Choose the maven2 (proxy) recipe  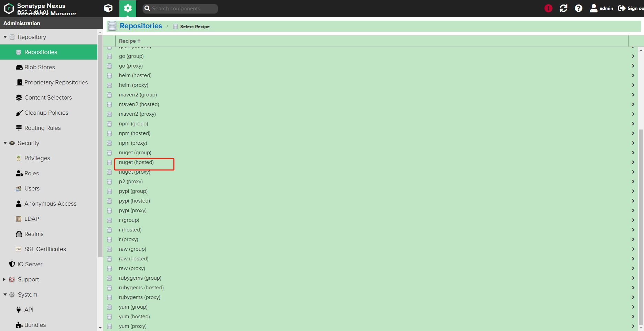(x=137, y=114)
